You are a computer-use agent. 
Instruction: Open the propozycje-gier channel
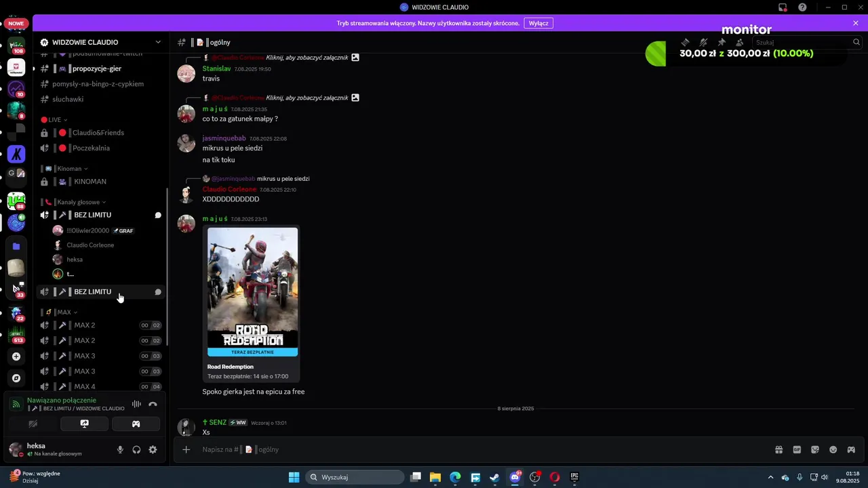(x=100, y=68)
